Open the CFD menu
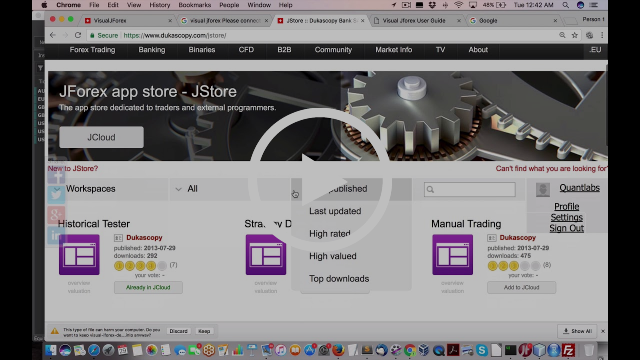Screen dimensions: 640x360 [x=246, y=50]
